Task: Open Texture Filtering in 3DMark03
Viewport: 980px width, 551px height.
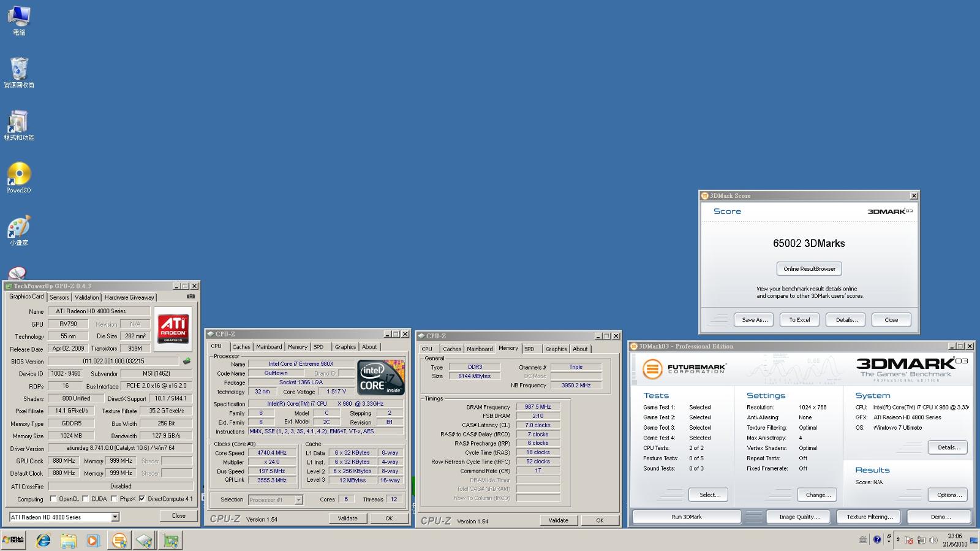Action: pyautogui.click(x=870, y=517)
